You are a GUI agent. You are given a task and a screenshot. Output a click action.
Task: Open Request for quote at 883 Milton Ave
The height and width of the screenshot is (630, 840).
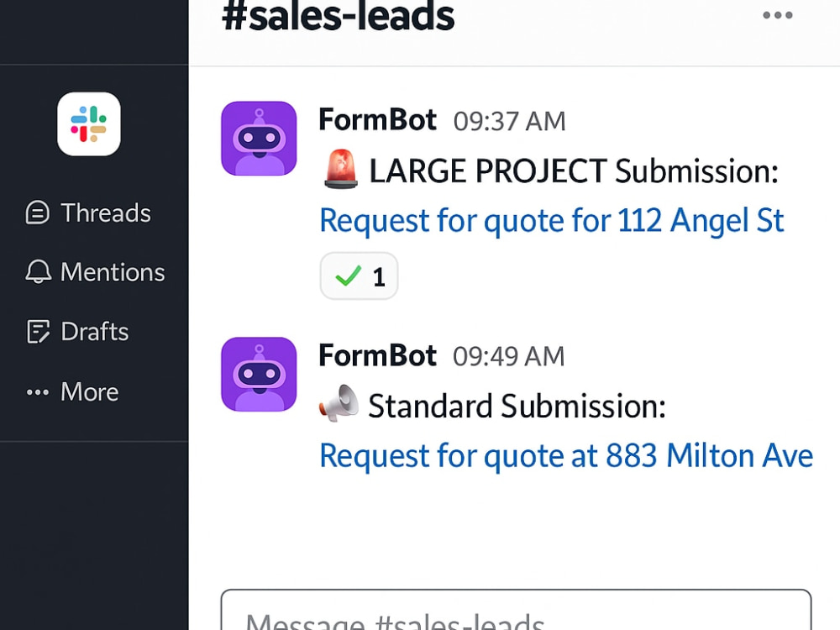[566, 456]
